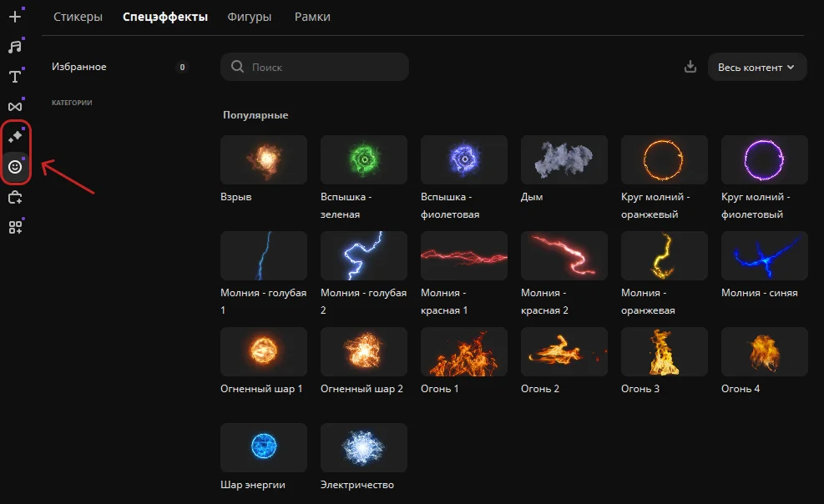This screenshot has height=504, width=824.
Task: Select the Огонь 4 fire thumbnail
Action: [x=764, y=352]
